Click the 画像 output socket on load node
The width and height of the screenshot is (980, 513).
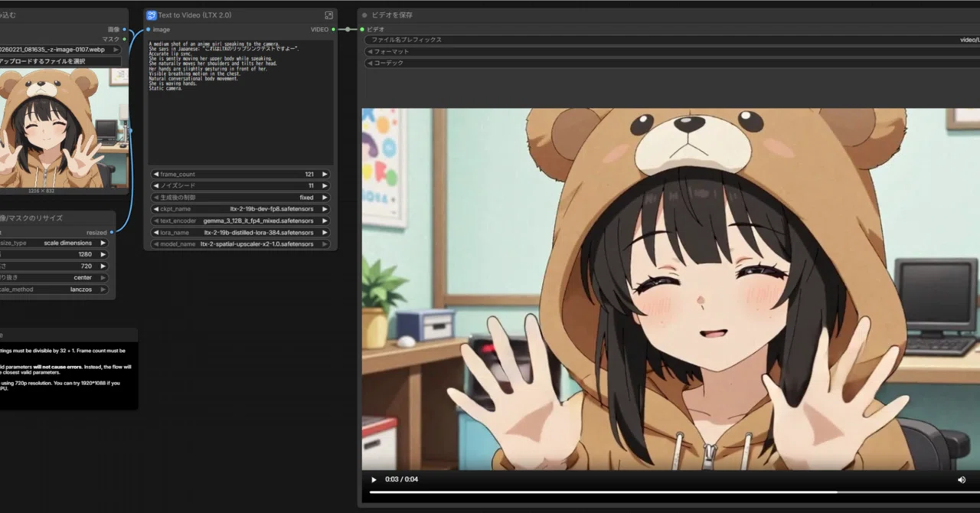pos(124,30)
